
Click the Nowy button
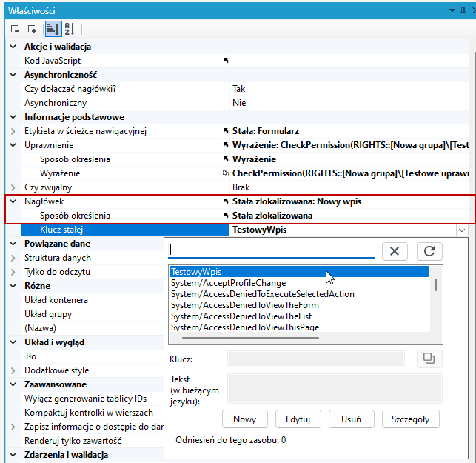[x=245, y=419]
